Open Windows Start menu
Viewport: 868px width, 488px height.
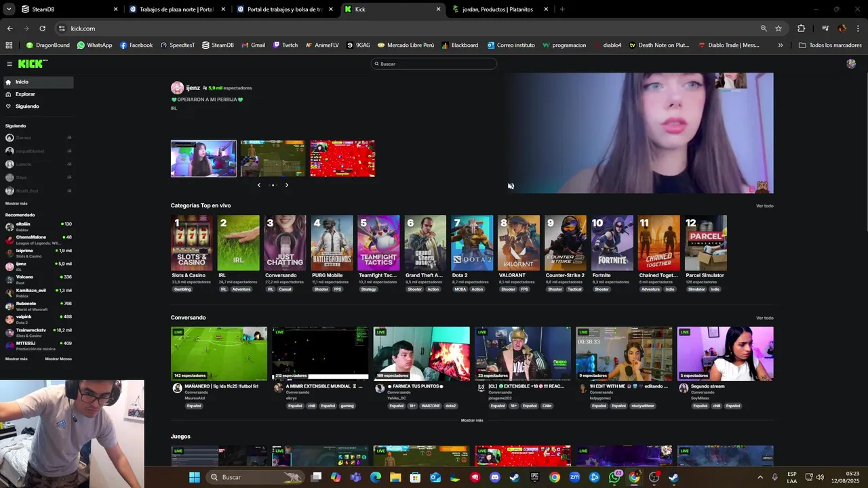coord(195,477)
